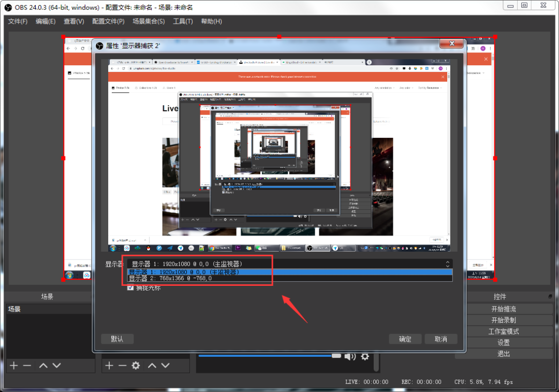Add a new source with the plus icon
559x392 pixels.
(109, 366)
